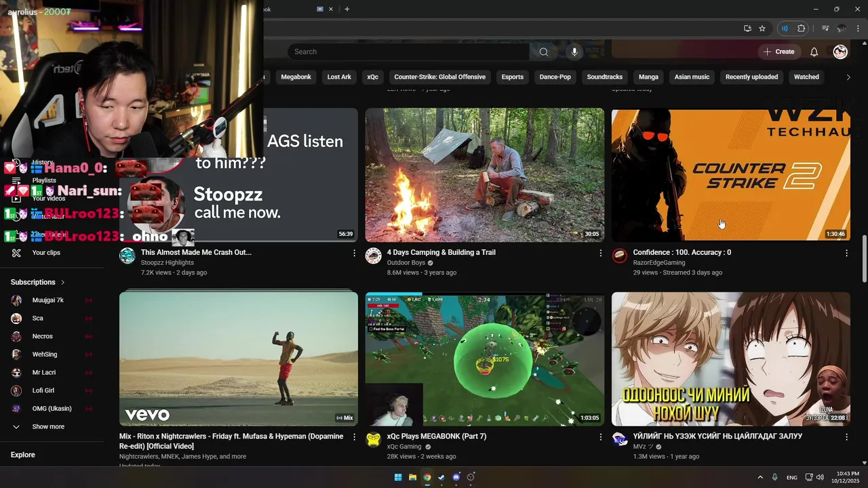This screenshot has height=488, width=868.
Task: Click the YouTube search magnifier button
Action: tap(543, 52)
